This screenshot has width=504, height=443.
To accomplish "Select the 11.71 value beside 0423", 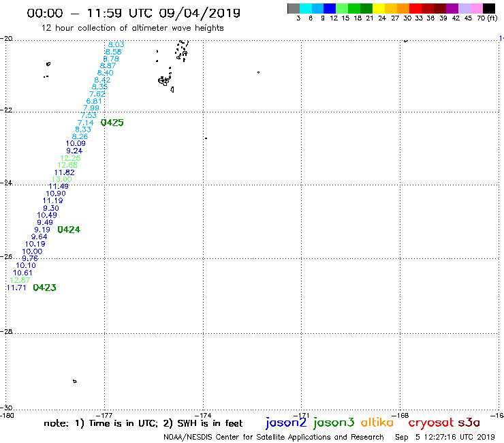I will click(x=16, y=288).
